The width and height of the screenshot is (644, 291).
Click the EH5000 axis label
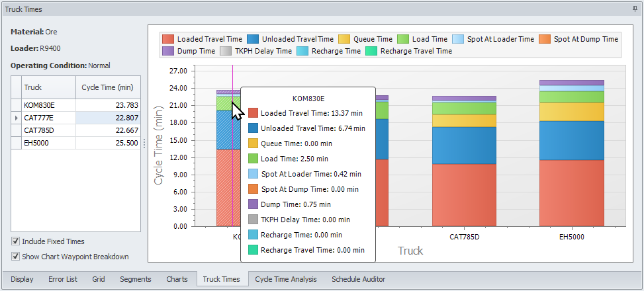click(x=572, y=237)
